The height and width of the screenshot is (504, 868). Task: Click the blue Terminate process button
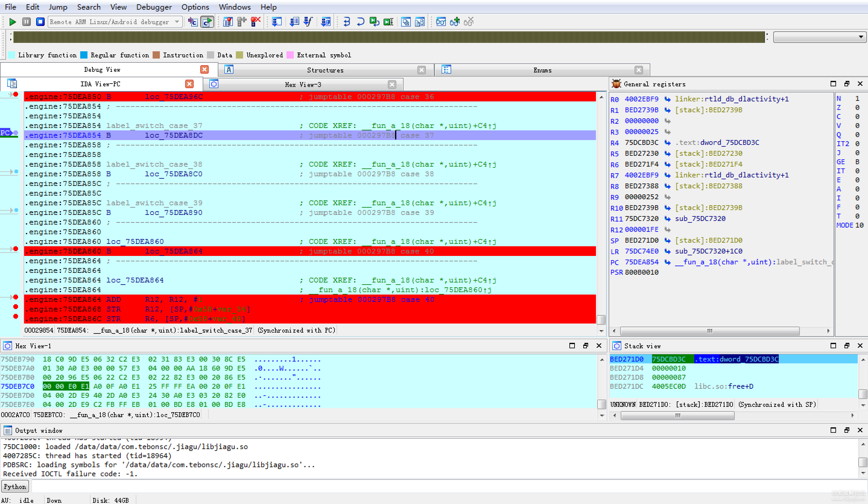point(40,22)
